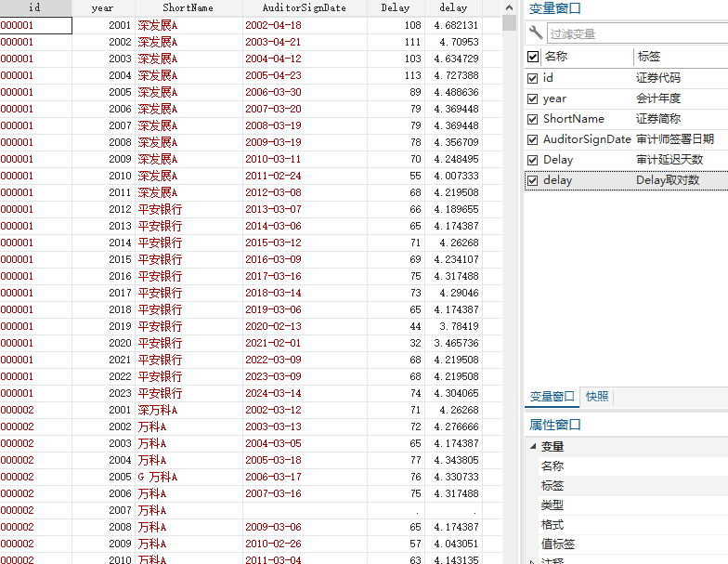Toggle the lowercase delay variable checkbox
This screenshot has width=728, height=564.
coord(533,180)
